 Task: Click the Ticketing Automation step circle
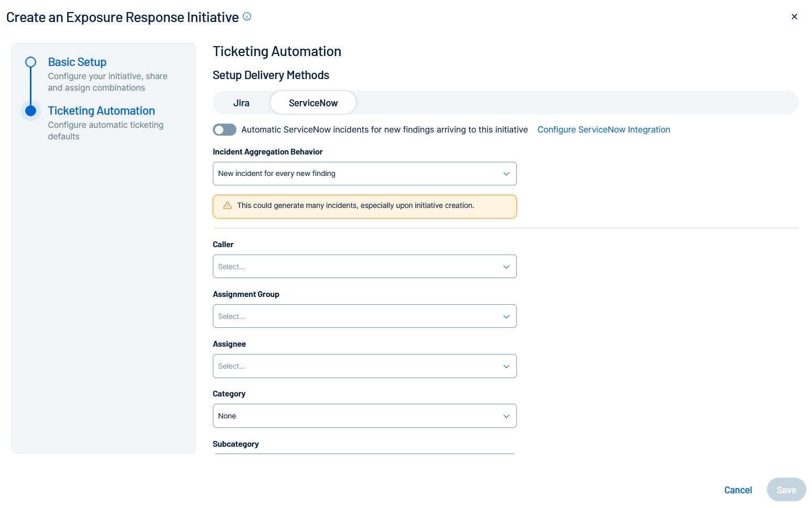(x=31, y=111)
